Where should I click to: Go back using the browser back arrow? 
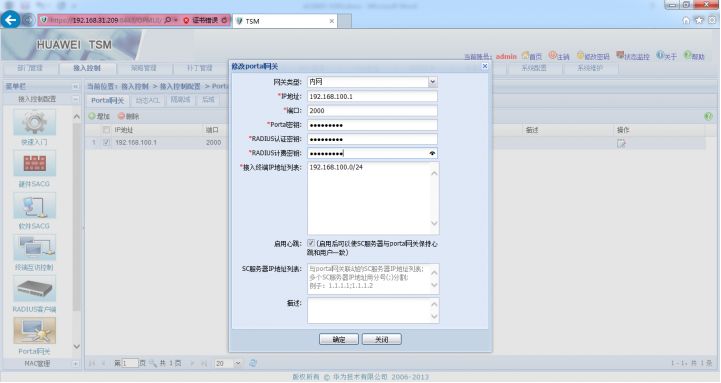click(x=11, y=20)
